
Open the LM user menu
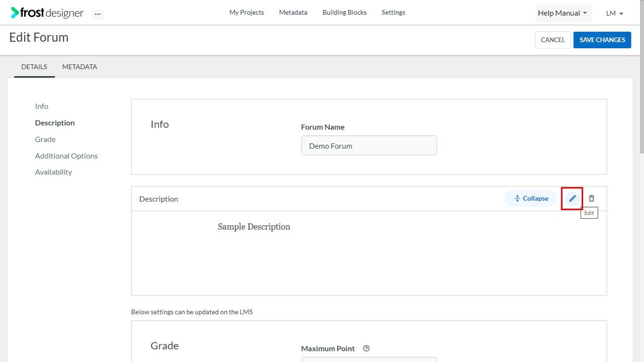point(615,13)
